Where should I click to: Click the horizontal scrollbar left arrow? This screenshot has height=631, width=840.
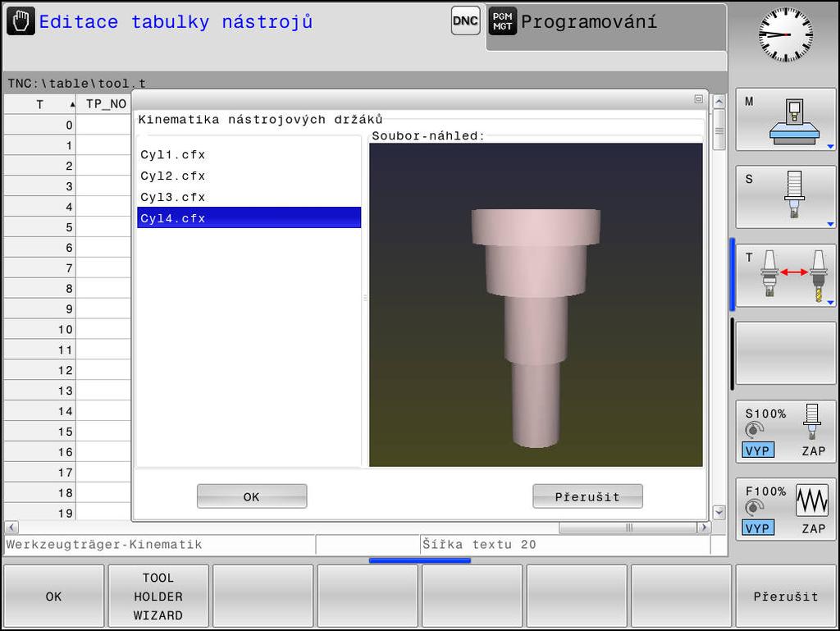click(11, 527)
